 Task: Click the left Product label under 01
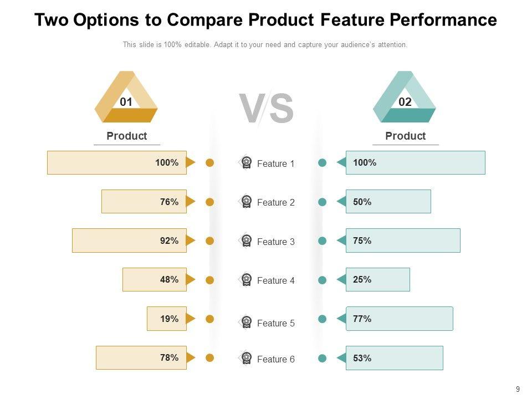coord(127,136)
